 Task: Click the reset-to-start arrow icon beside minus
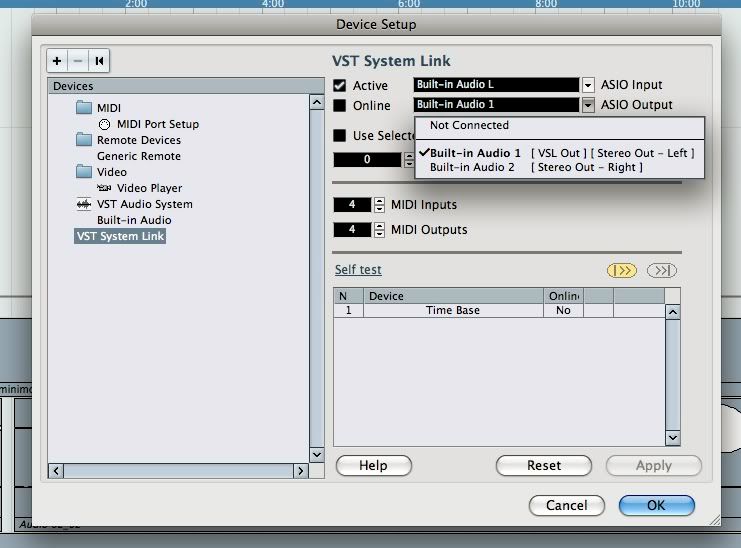99,61
